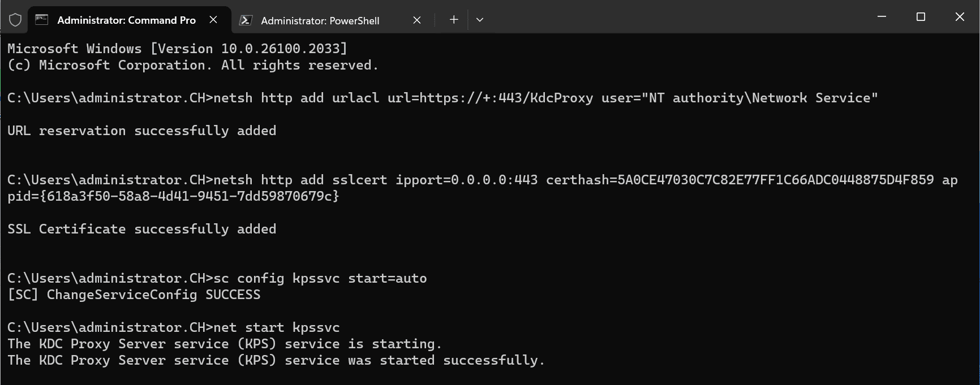Maximize the terminal window

click(921, 17)
